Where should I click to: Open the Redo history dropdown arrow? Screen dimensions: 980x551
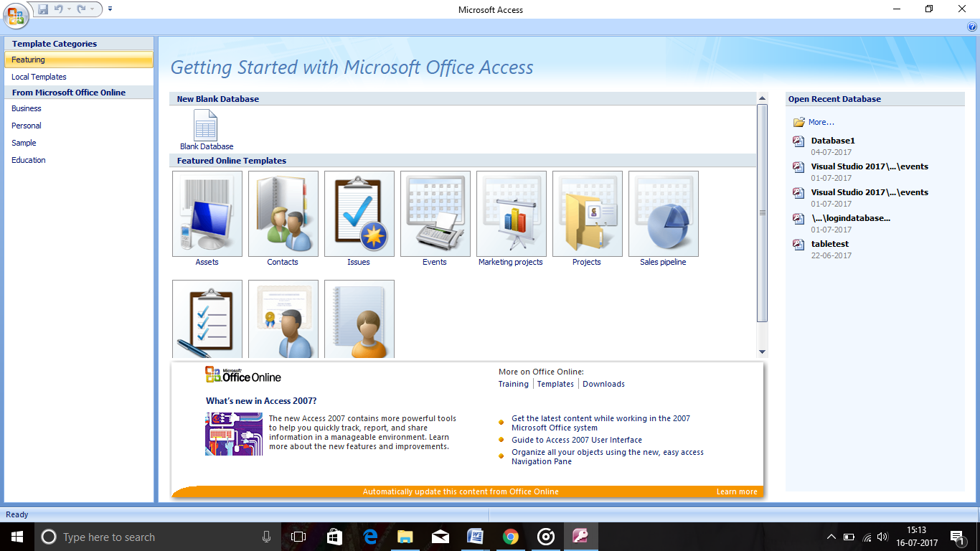(92, 9)
